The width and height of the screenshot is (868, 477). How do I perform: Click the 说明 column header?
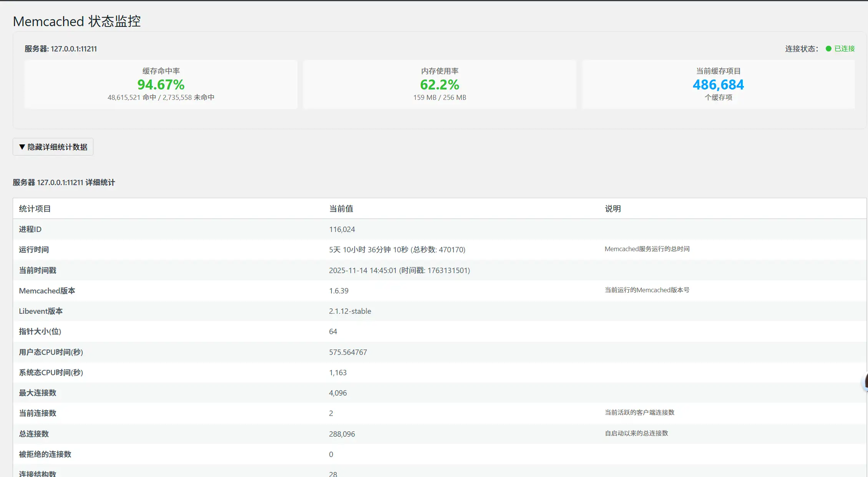pos(612,209)
